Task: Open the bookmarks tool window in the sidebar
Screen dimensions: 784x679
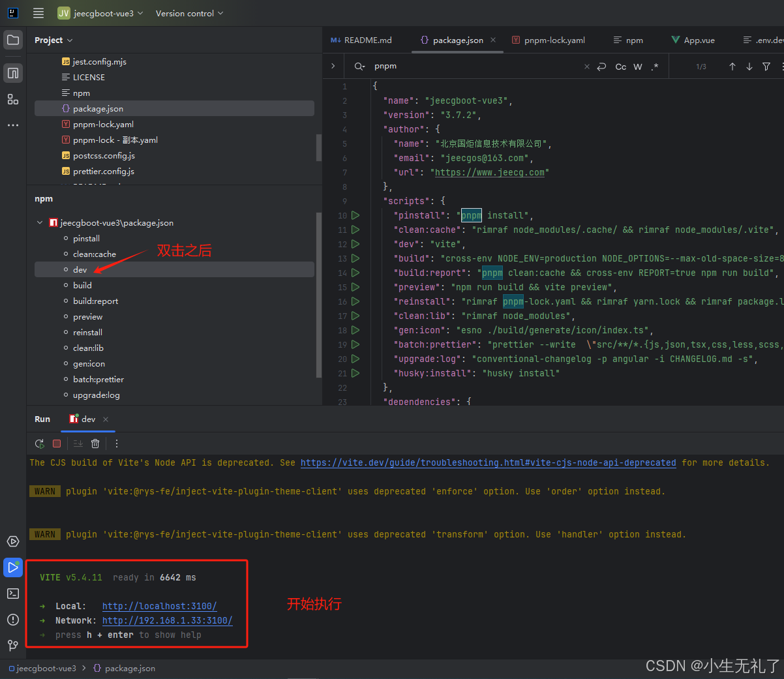Action: (x=13, y=72)
